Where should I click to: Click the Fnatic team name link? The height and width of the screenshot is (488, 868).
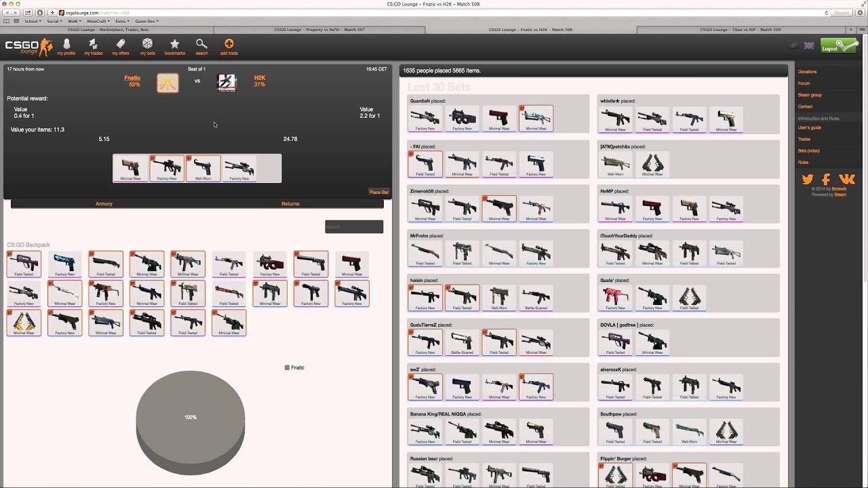point(132,78)
